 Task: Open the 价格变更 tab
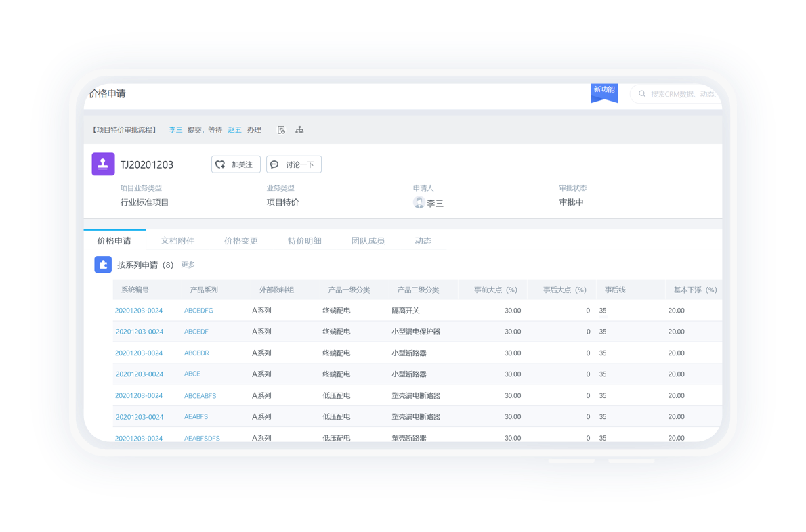(x=241, y=240)
